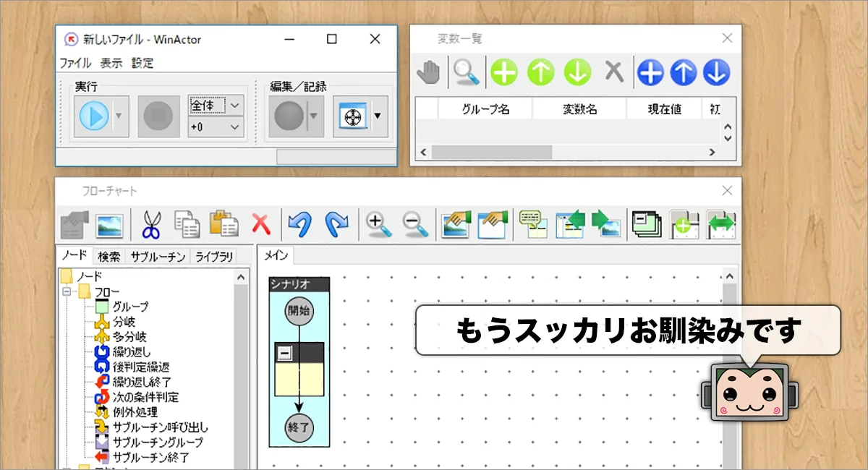
Task: Collapse the group box with the minus button
Action: pyautogui.click(x=285, y=354)
